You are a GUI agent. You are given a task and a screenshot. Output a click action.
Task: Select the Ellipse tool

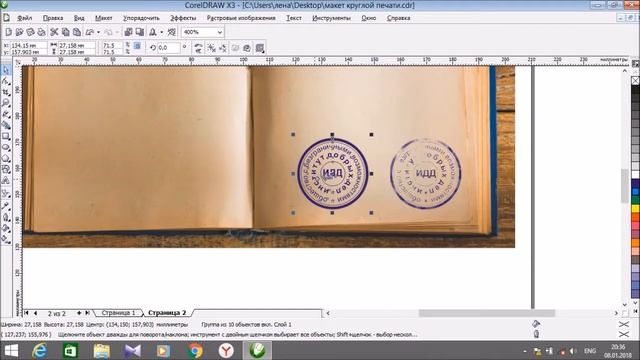tap(6, 147)
